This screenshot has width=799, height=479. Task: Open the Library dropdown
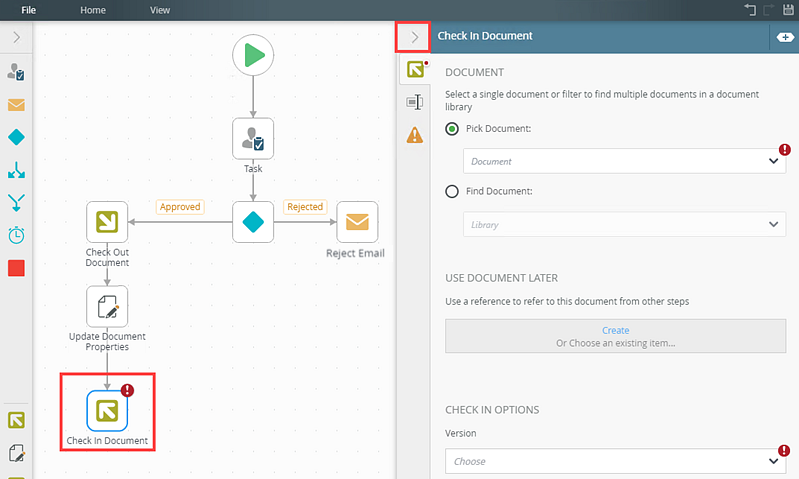tap(624, 224)
